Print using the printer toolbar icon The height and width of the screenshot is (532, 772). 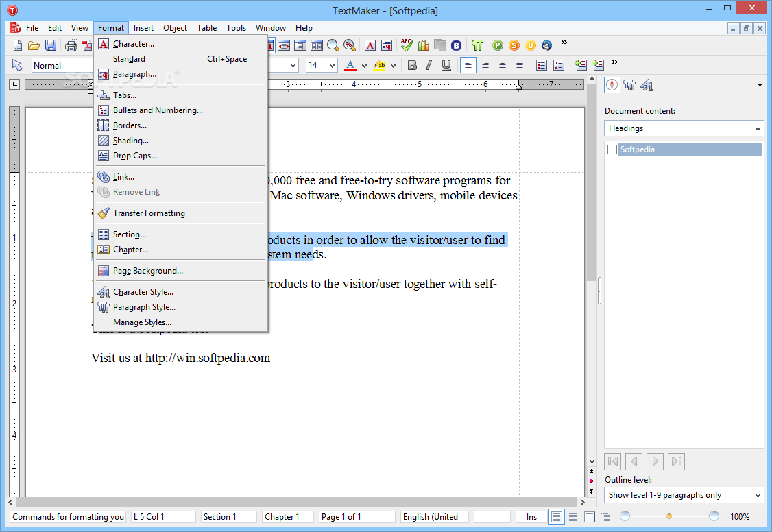pyautogui.click(x=71, y=46)
